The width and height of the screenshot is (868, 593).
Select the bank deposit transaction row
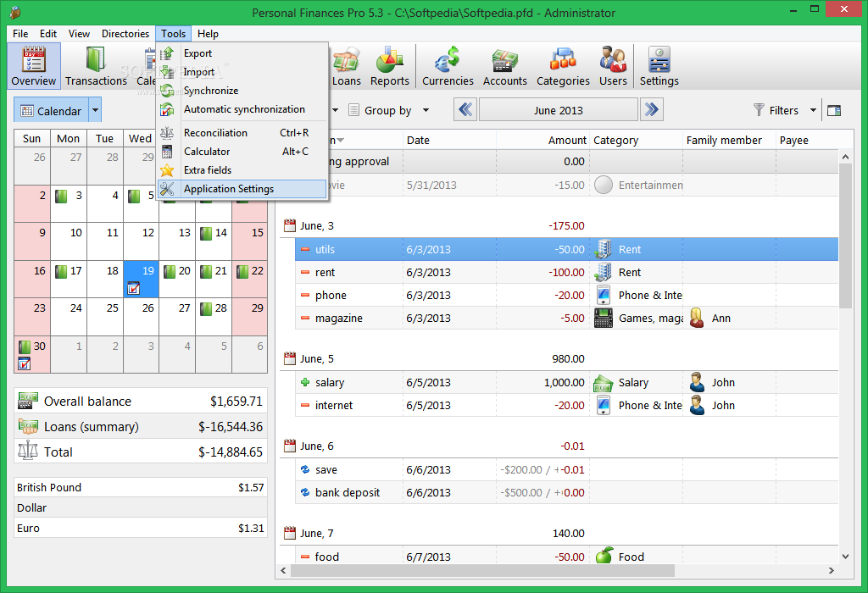566,492
